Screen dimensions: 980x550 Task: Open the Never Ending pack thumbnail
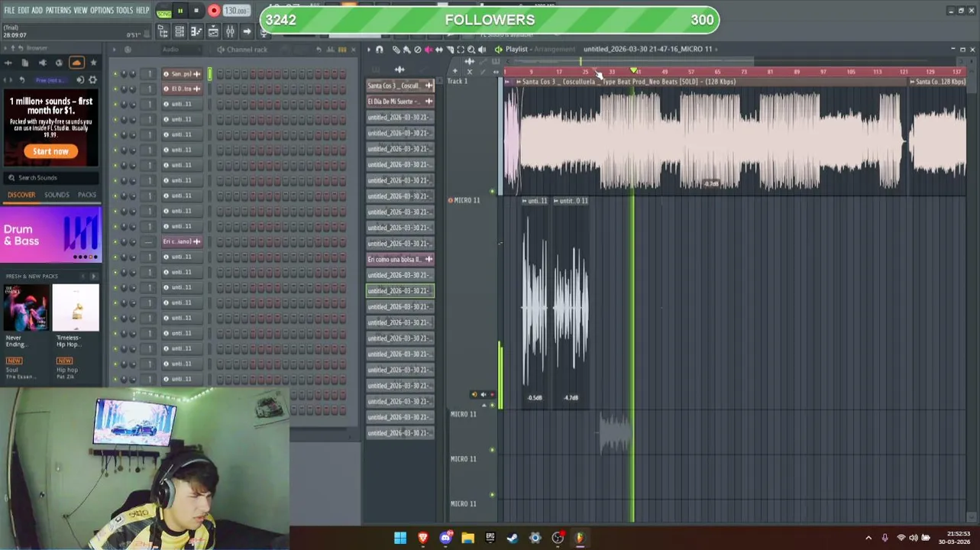point(25,308)
